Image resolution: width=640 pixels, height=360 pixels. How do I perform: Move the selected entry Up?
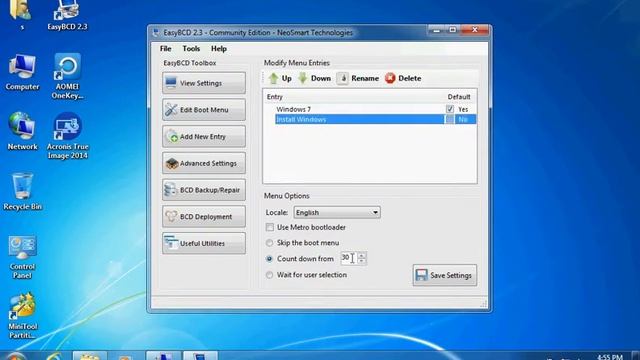280,78
